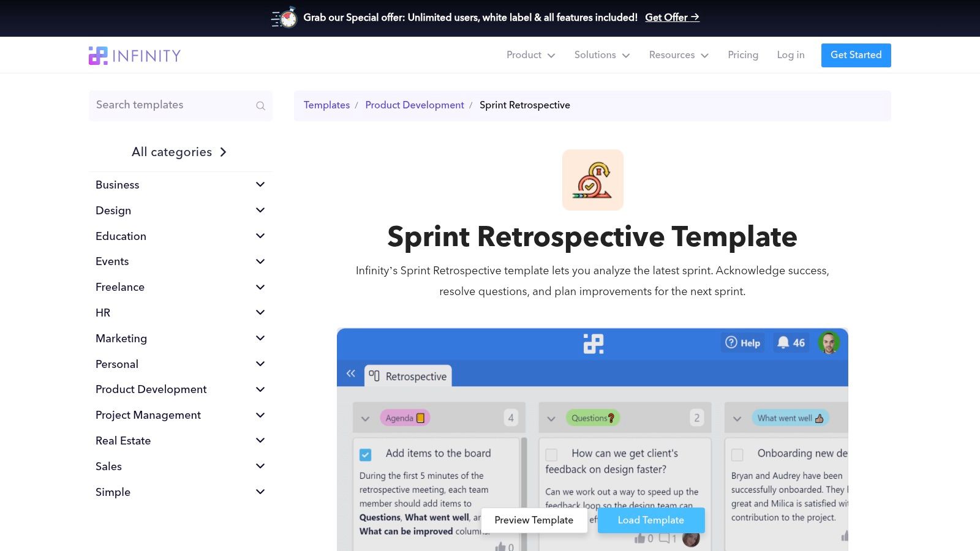Image resolution: width=980 pixels, height=551 pixels.
Task: Open Help in the template preview
Action: click(742, 343)
